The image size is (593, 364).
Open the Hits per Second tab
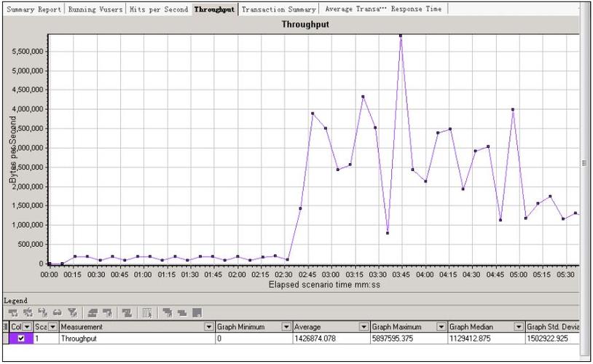pos(158,9)
